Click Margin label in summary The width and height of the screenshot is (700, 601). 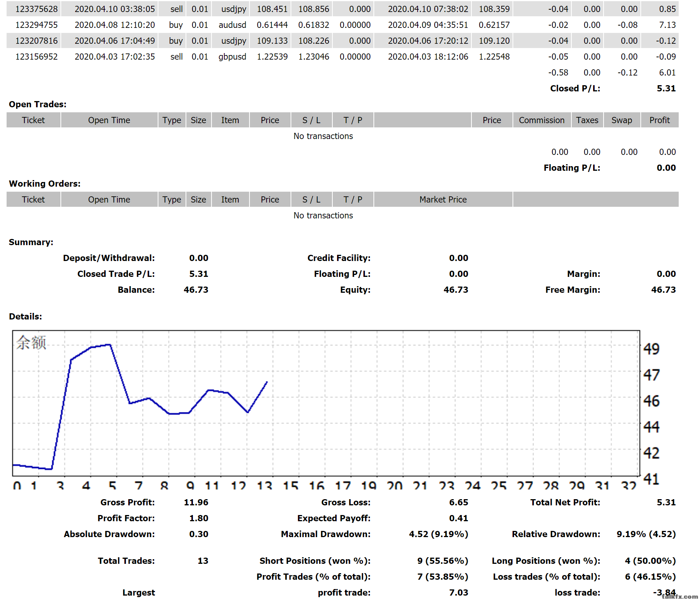click(x=584, y=274)
